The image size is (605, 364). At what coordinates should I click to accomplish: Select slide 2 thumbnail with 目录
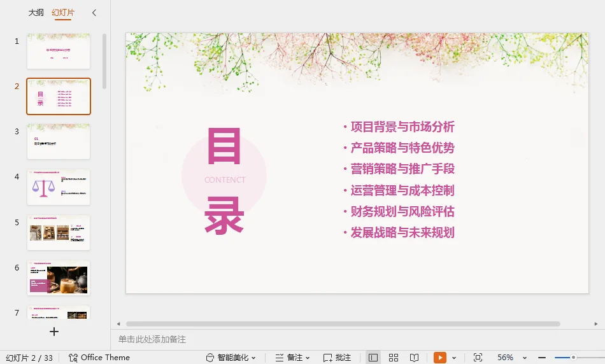[x=59, y=96]
